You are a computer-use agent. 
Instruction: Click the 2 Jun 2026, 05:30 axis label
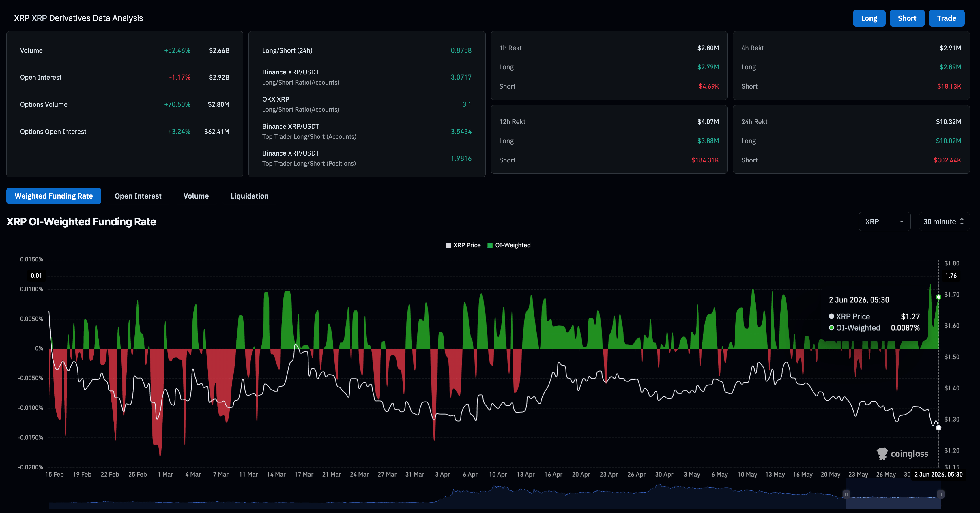click(938, 475)
